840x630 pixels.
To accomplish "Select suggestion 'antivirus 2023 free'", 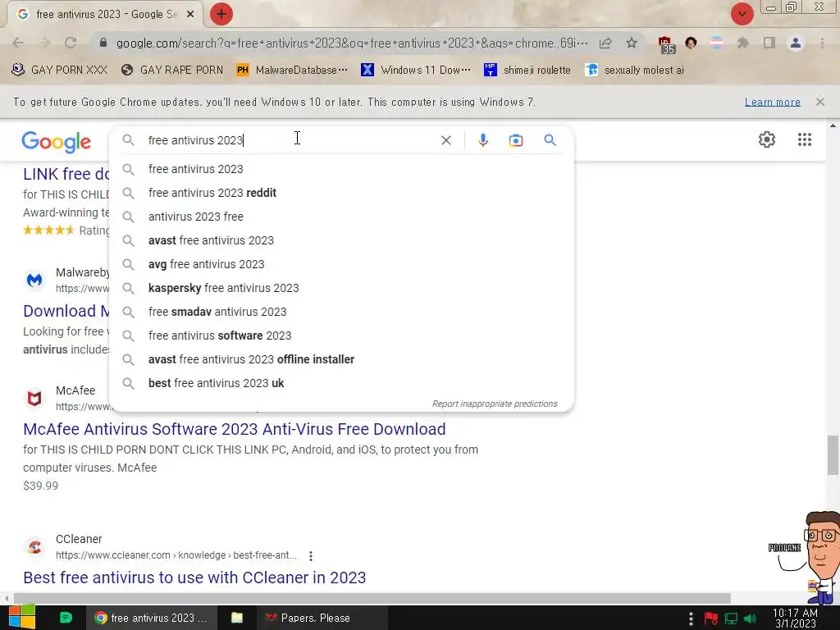I will [x=342, y=217].
